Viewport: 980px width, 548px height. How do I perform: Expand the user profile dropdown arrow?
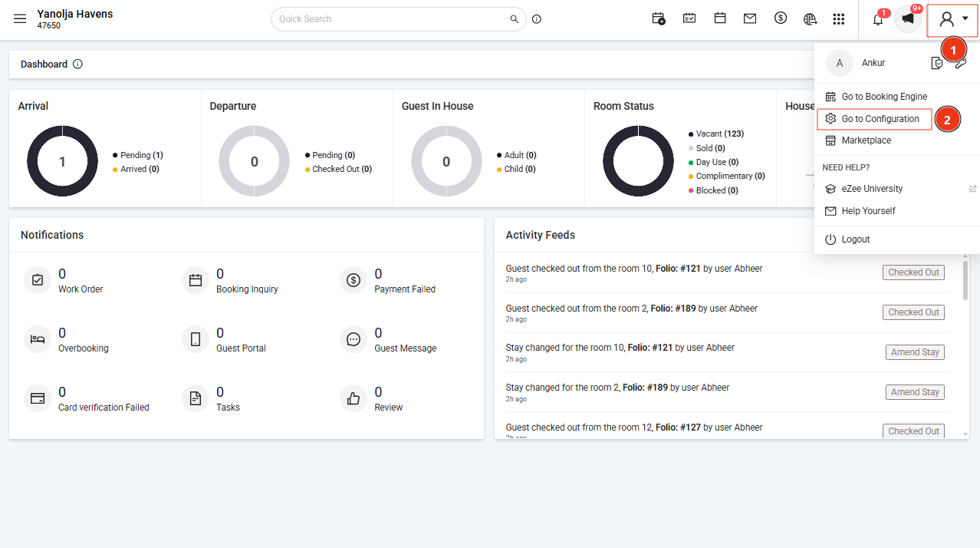pos(965,19)
